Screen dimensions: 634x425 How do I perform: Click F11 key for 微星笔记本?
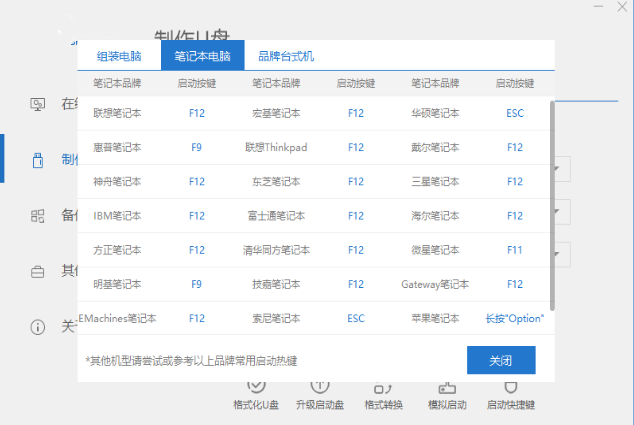515,250
